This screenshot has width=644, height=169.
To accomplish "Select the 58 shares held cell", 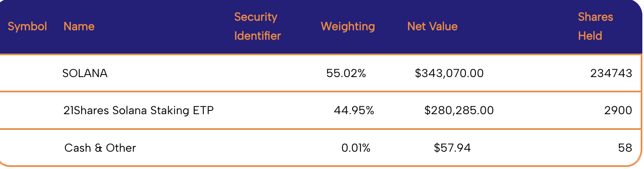I will click(x=624, y=148).
